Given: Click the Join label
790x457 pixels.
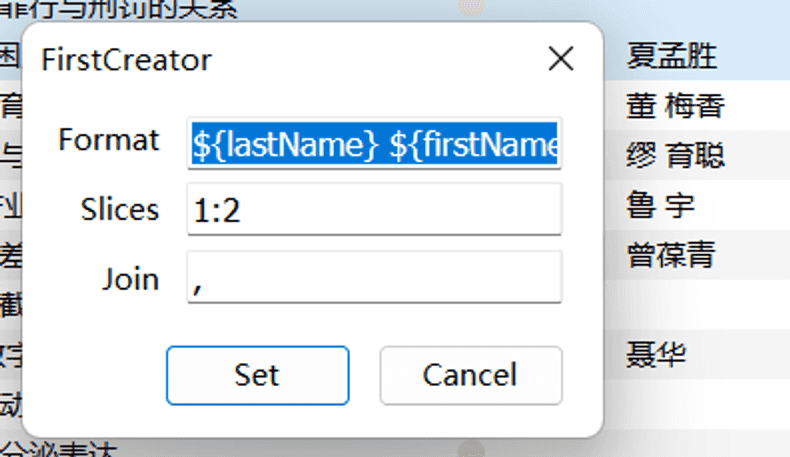Looking at the screenshot, I should [130, 278].
